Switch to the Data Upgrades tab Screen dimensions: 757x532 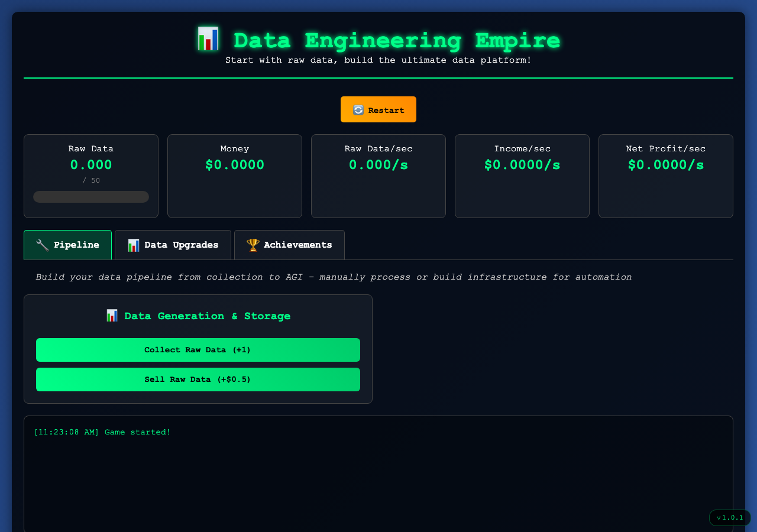tap(173, 244)
